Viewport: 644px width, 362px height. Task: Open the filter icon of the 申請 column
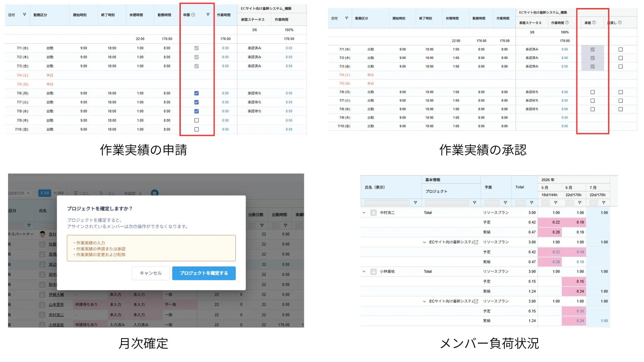click(x=208, y=15)
